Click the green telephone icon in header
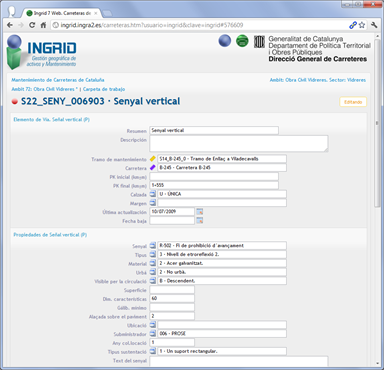This screenshot has height=370, width=384. coord(242,41)
